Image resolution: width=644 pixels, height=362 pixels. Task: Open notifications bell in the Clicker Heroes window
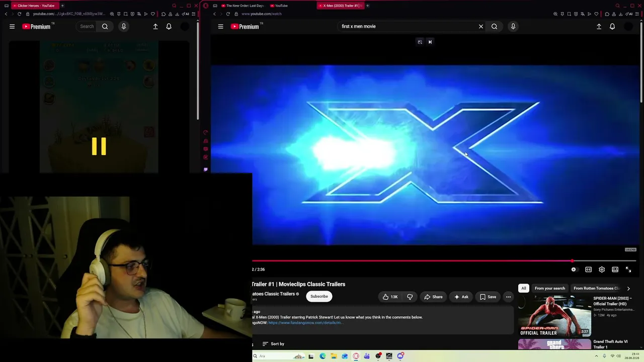point(169,27)
